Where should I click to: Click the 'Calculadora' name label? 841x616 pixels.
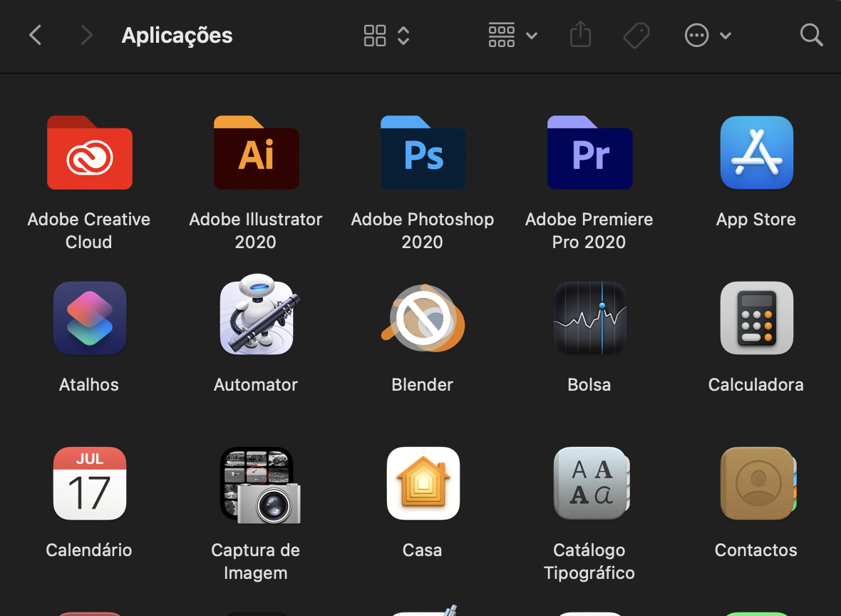pyautogui.click(x=755, y=385)
